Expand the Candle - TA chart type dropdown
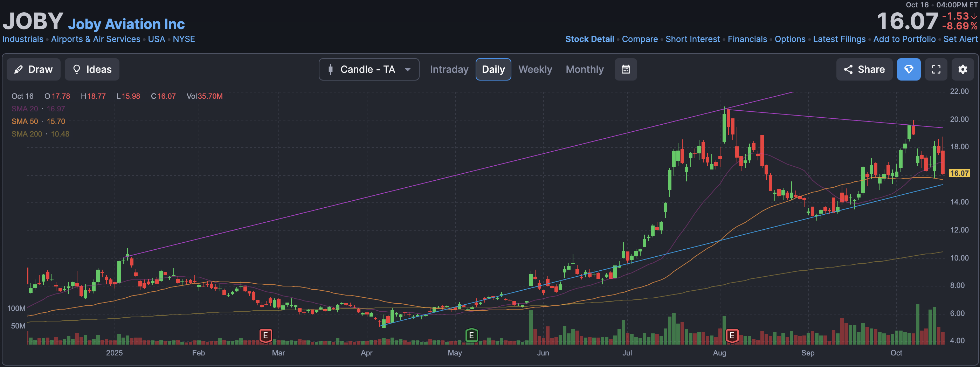The width and height of the screenshot is (980, 367). (x=369, y=69)
